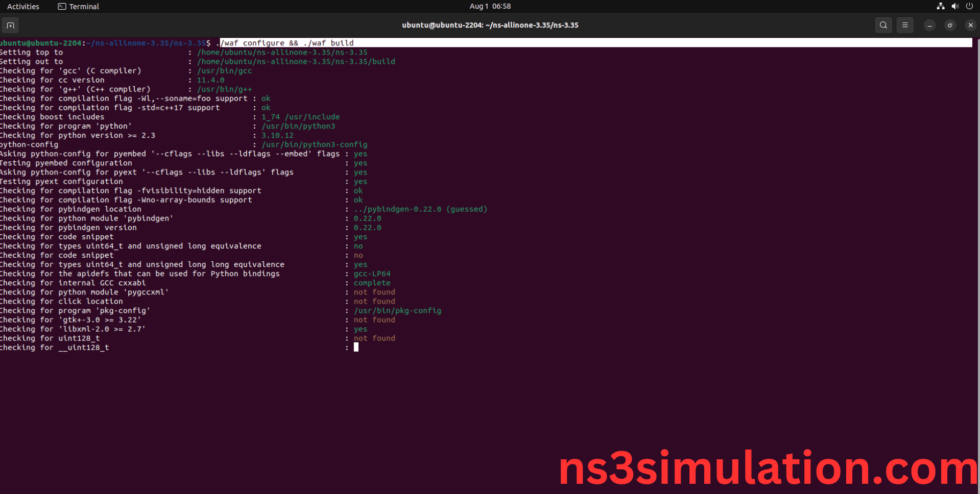Viewport: 980px width, 494px height.
Task: Click the /usr/bin/pkg-config path output
Action: 397,311
